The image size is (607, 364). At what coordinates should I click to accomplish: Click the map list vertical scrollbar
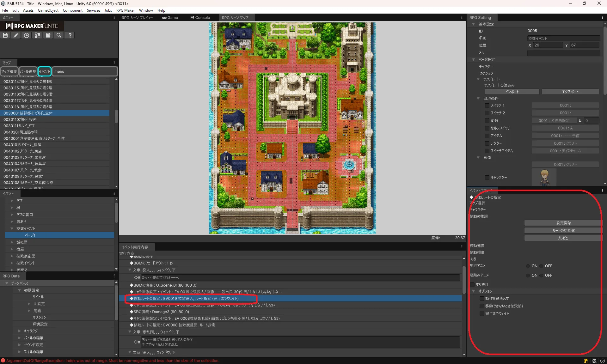[116, 116]
